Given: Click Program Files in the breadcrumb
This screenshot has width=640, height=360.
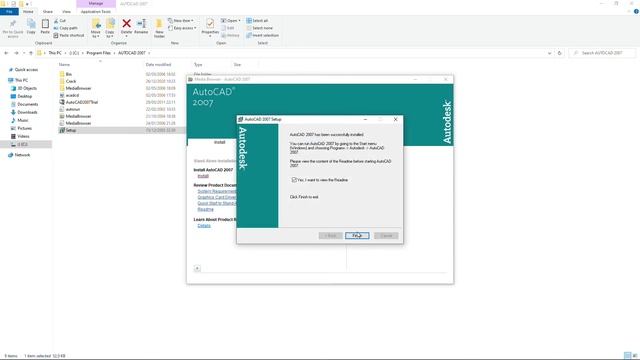Looking at the screenshot, I should 98,53.
